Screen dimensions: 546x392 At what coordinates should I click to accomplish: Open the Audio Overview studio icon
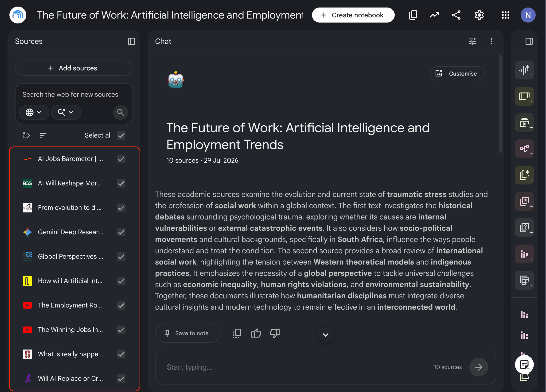(524, 70)
